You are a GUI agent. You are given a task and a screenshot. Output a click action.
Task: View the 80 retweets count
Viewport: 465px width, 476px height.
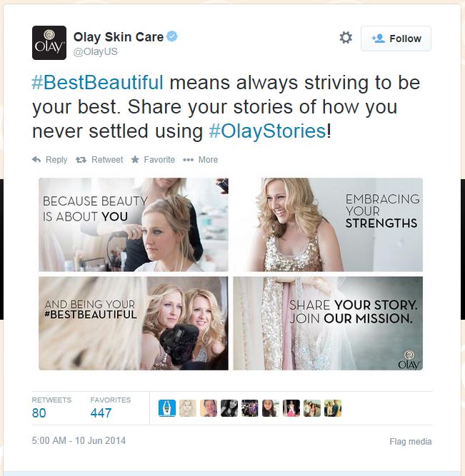(x=39, y=413)
